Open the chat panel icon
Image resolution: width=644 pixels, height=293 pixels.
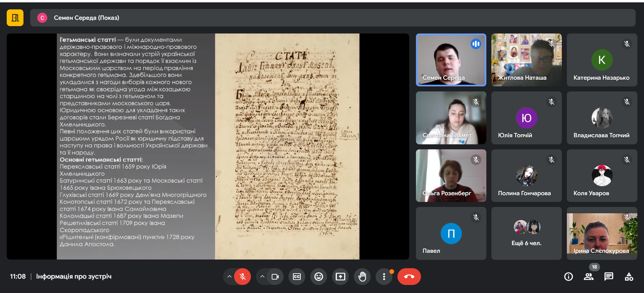(608, 277)
